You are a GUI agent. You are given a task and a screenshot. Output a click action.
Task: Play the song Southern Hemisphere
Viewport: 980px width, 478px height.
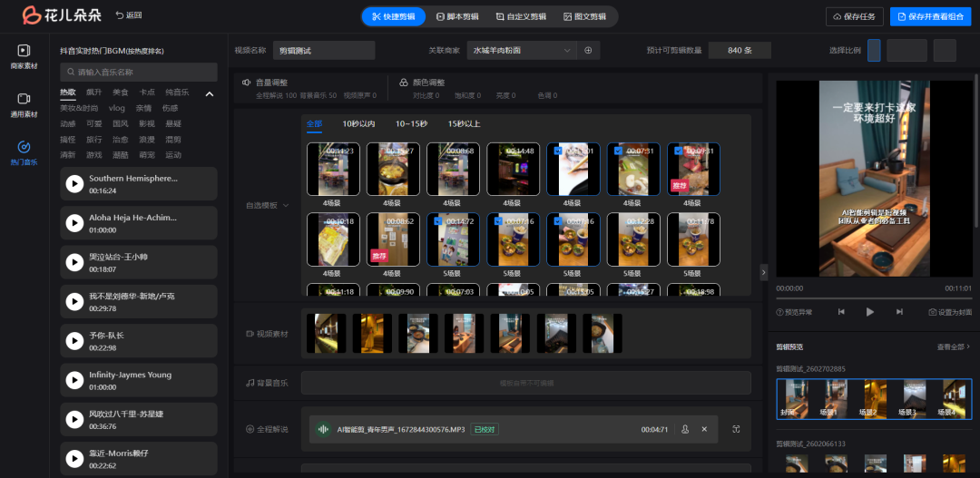(74, 184)
